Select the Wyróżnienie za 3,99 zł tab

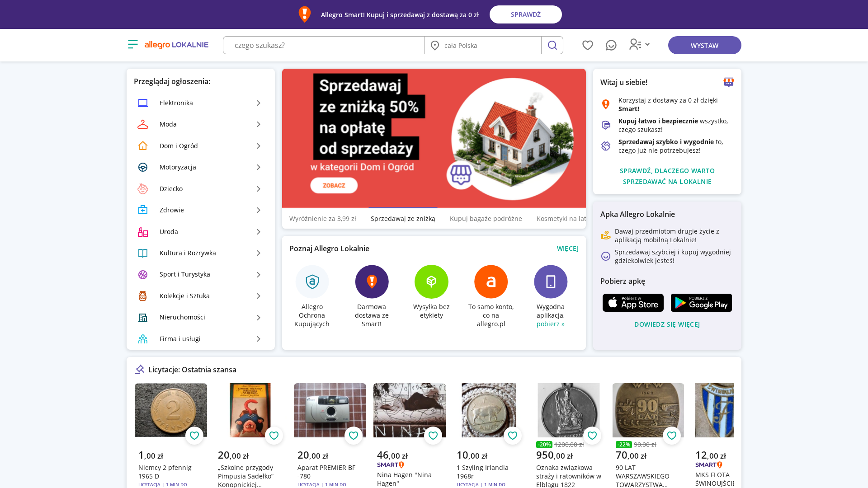click(x=323, y=219)
